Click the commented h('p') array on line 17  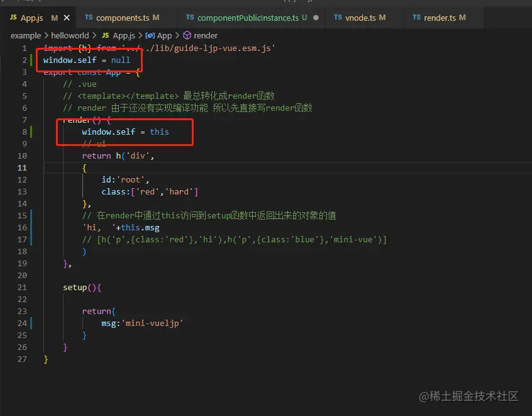(x=234, y=239)
